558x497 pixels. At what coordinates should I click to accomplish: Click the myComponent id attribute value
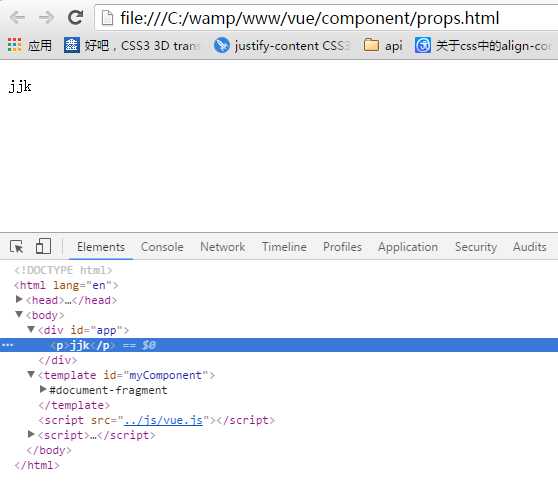click(x=165, y=375)
